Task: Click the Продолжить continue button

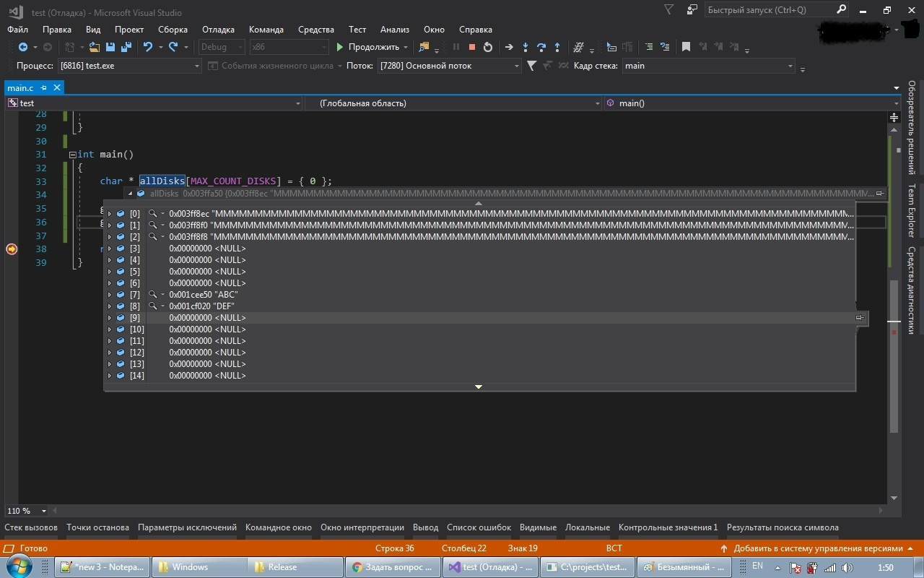Action: click(x=367, y=47)
